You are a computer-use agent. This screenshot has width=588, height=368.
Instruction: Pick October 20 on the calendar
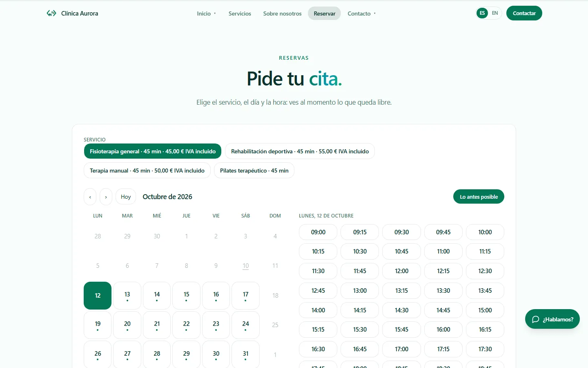[x=127, y=325]
